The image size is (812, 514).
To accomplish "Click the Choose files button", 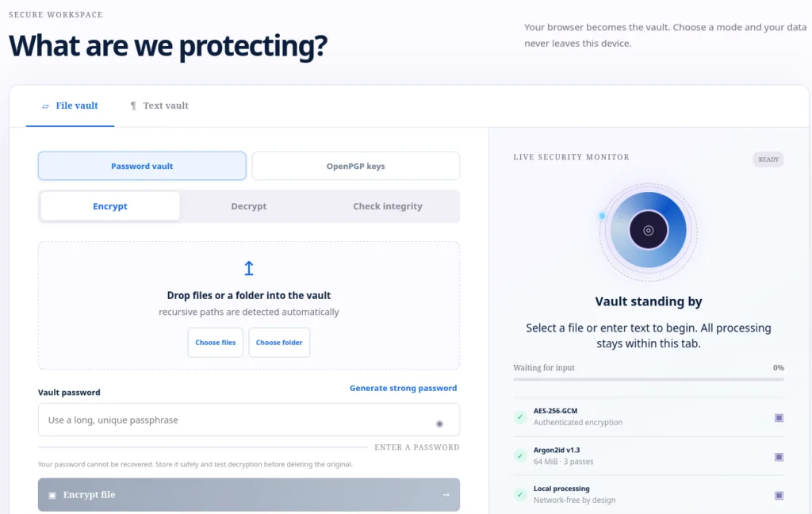I will [216, 343].
